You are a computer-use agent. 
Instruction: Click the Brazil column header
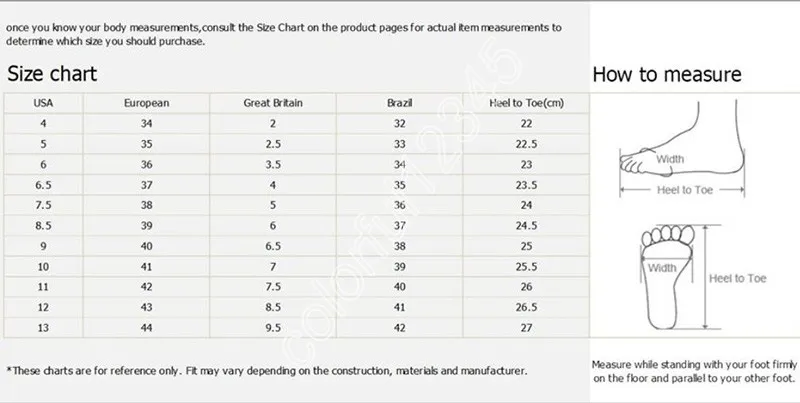(x=399, y=103)
